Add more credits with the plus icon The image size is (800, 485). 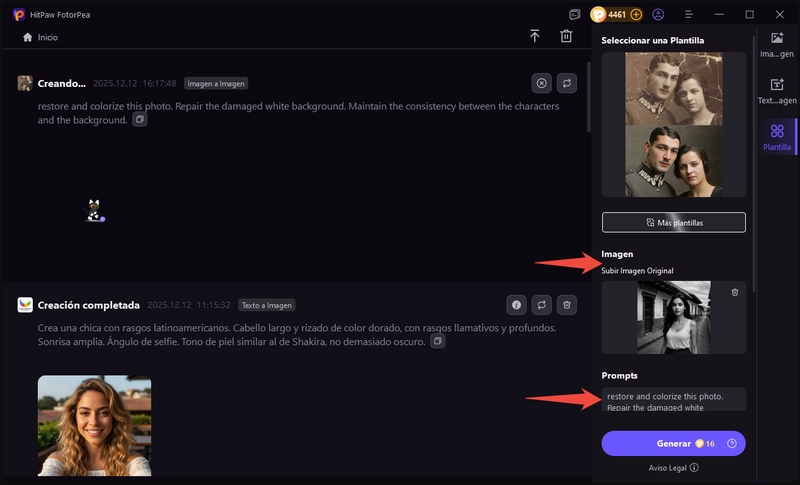pos(636,15)
